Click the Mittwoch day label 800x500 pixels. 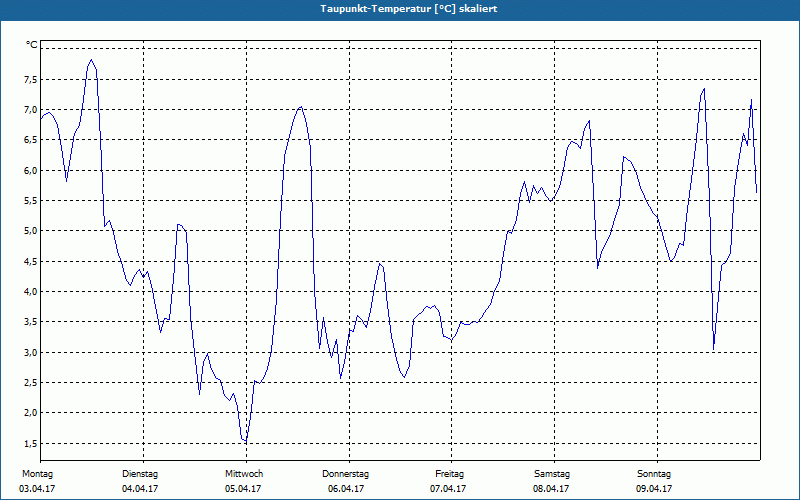244,474
